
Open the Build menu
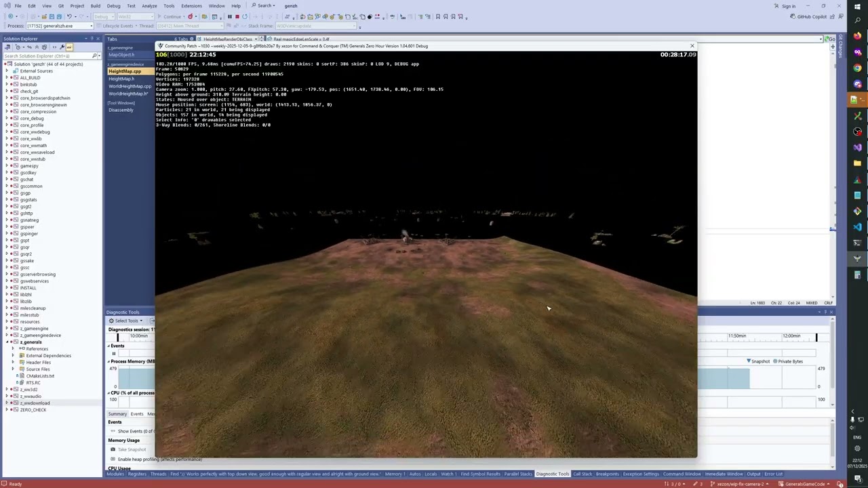click(x=96, y=6)
